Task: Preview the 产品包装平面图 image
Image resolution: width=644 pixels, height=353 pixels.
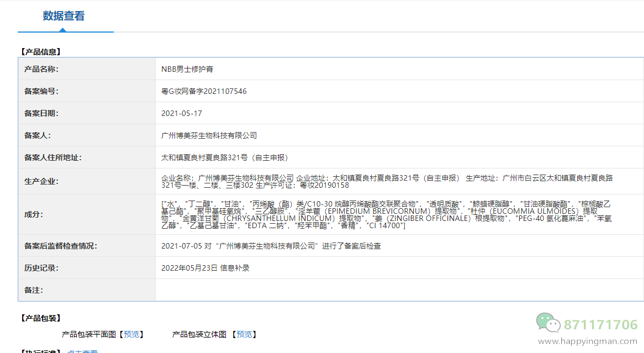Action: [x=132, y=334]
